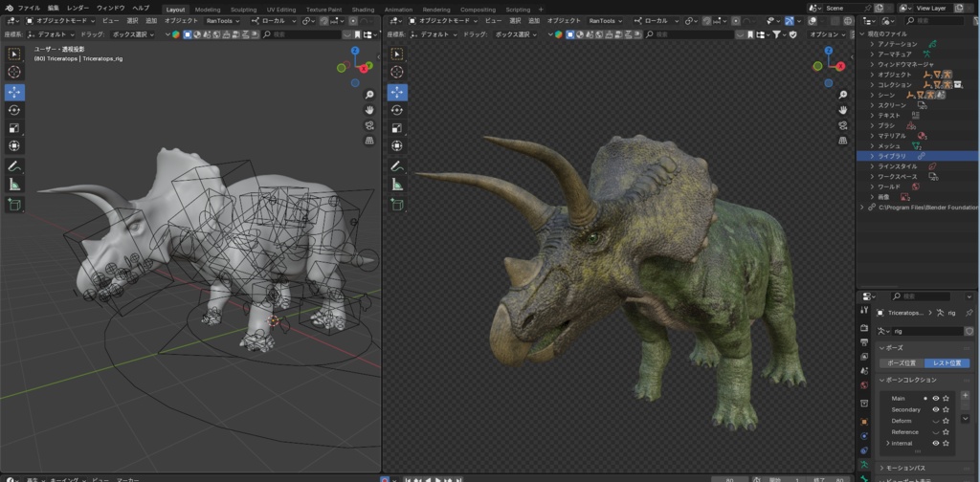The image size is (980, 482).
Task: Click the pan hand icon in left viewport
Action: point(369,110)
